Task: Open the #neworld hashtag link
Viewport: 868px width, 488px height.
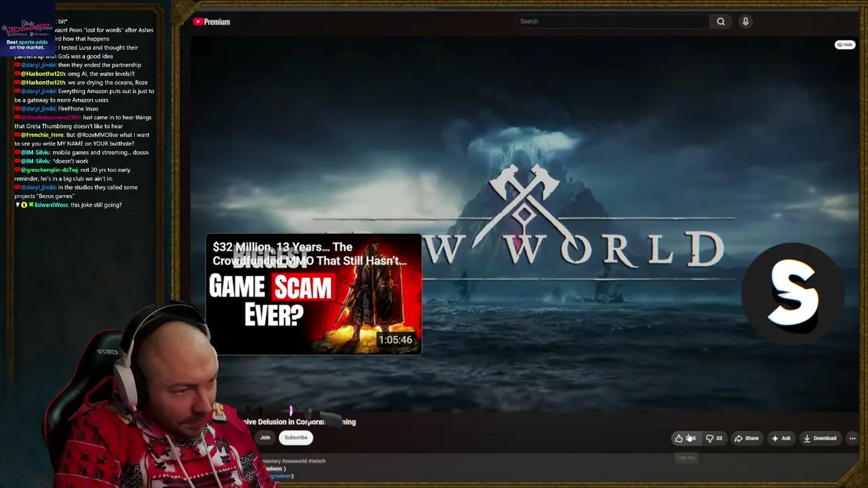Action: click(x=295, y=461)
